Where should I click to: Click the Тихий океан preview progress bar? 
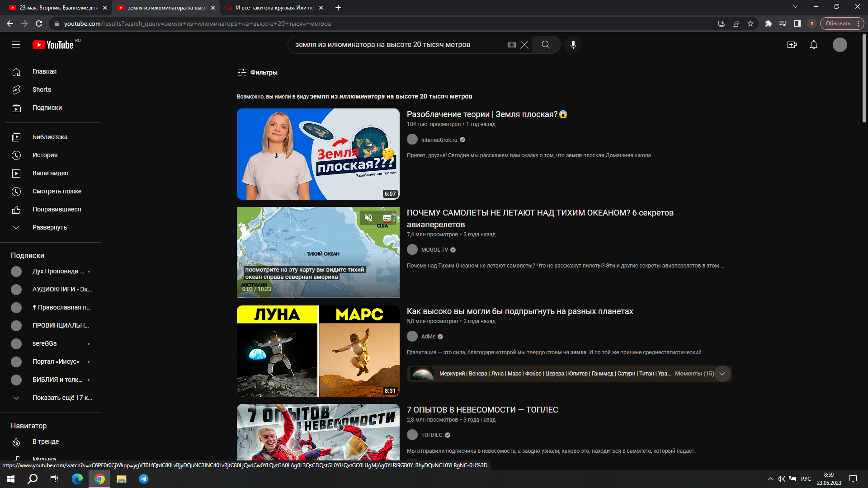[318, 297]
